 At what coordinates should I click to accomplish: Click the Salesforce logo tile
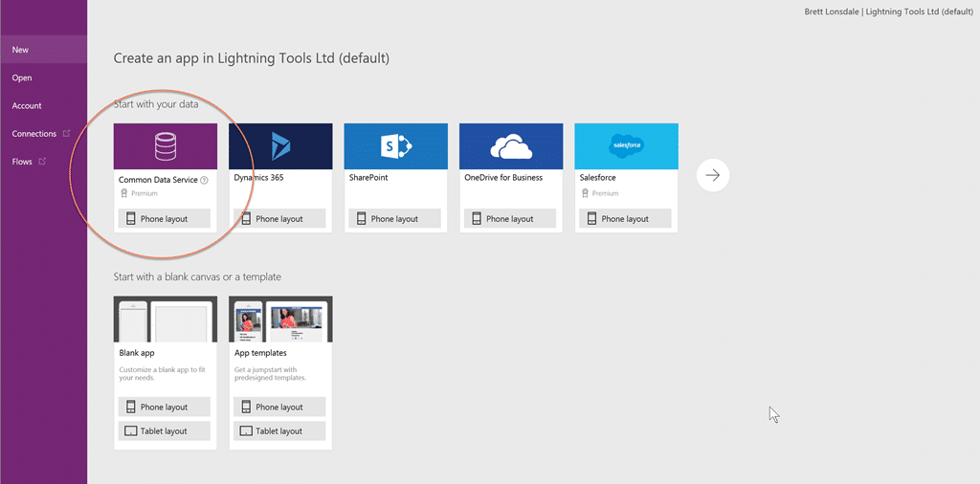pyautogui.click(x=626, y=146)
